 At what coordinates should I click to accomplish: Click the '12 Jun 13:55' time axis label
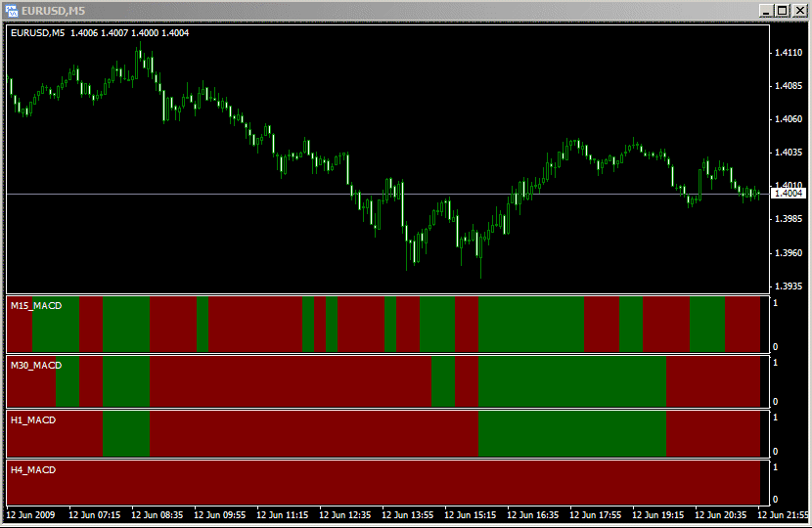(408, 515)
